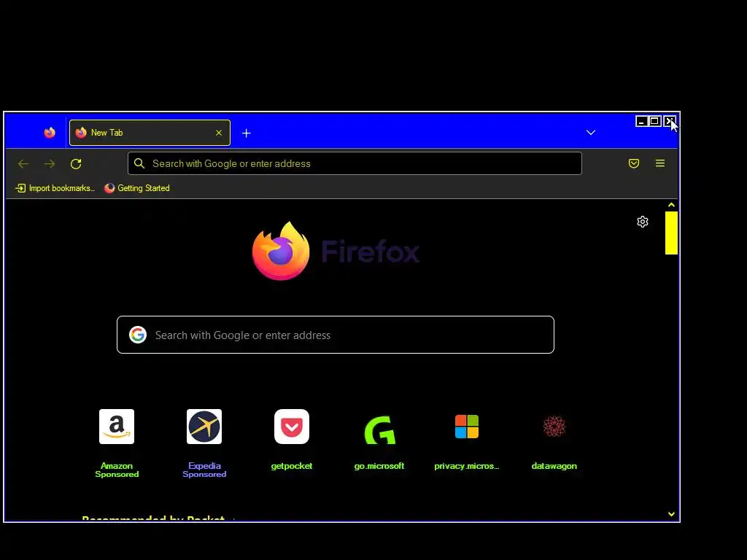
Task: Minimize the Firefox window
Action: coord(642,122)
